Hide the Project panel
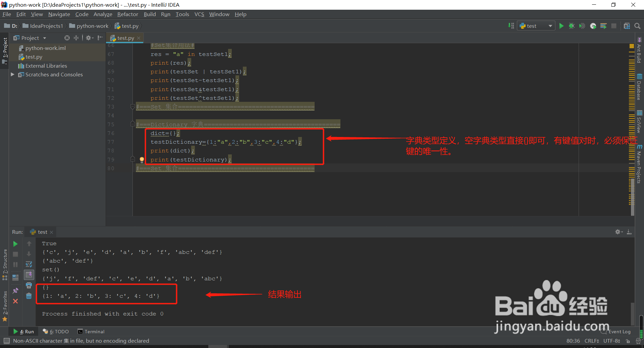 click(100, 38)
